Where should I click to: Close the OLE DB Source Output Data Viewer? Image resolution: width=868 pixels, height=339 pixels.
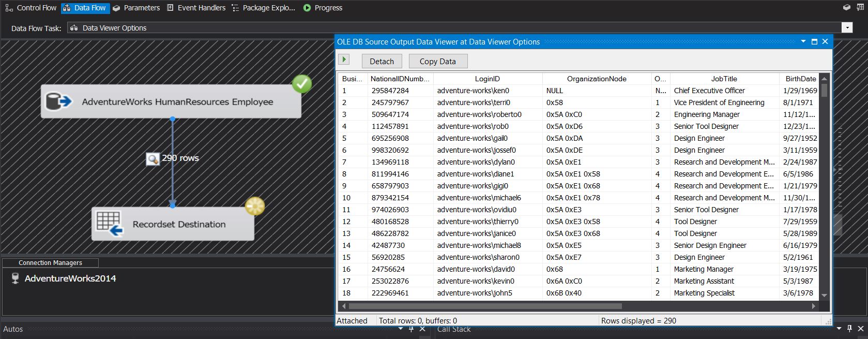coord(825,41)
